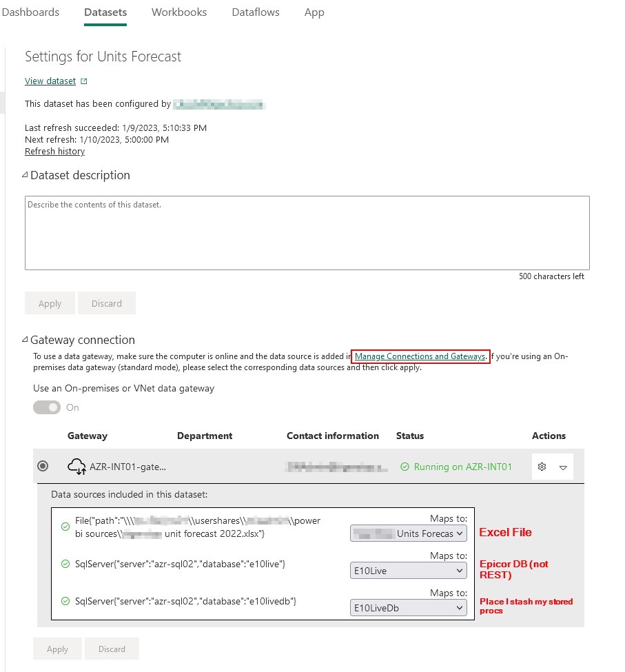The width and height of the screenshot is (625, 672).
Task: Click green check icon for Excel file source
Action: 65,527
